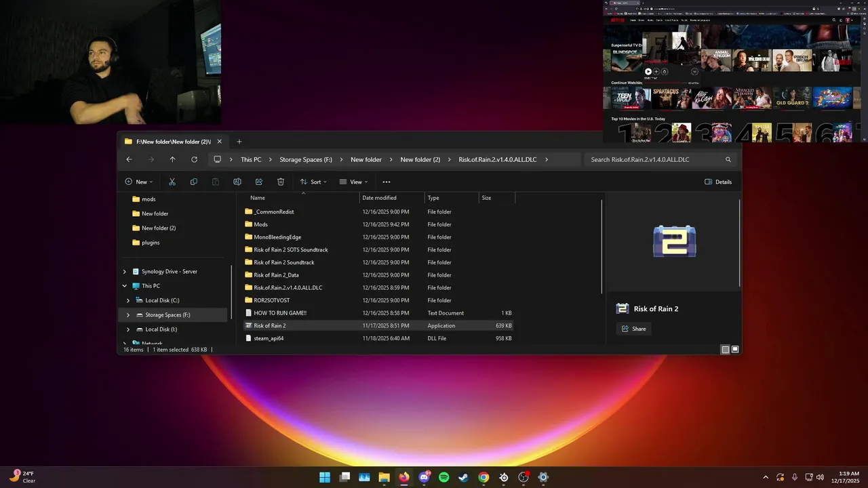The height and width of the screenshot is (488, 868).
Task: Click Storage Spaces (F:) in address breadcrumb
Action: pos(306,160)
